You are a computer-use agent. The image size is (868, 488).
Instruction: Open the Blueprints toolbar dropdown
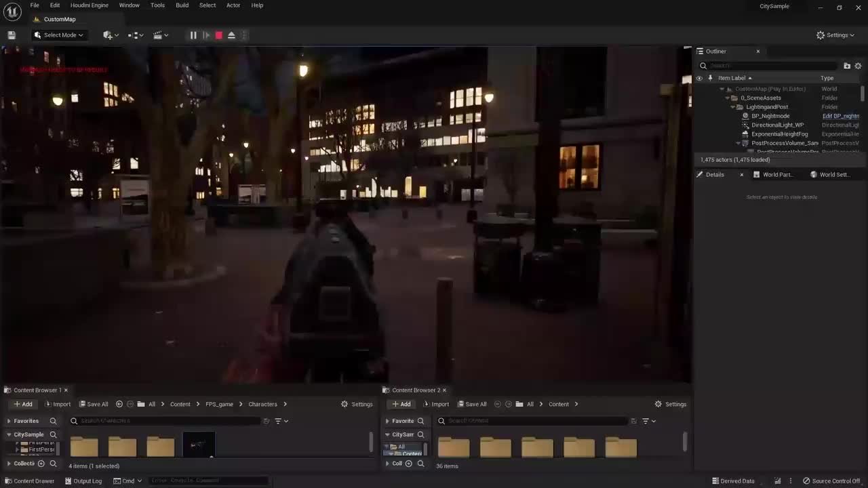coord(134,35)
